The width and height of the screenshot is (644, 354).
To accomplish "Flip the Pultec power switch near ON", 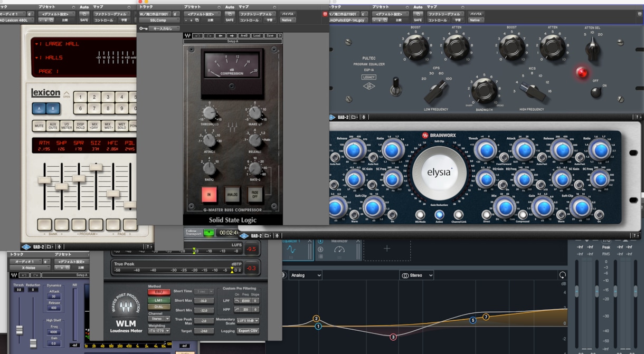I will pos(596,92).
